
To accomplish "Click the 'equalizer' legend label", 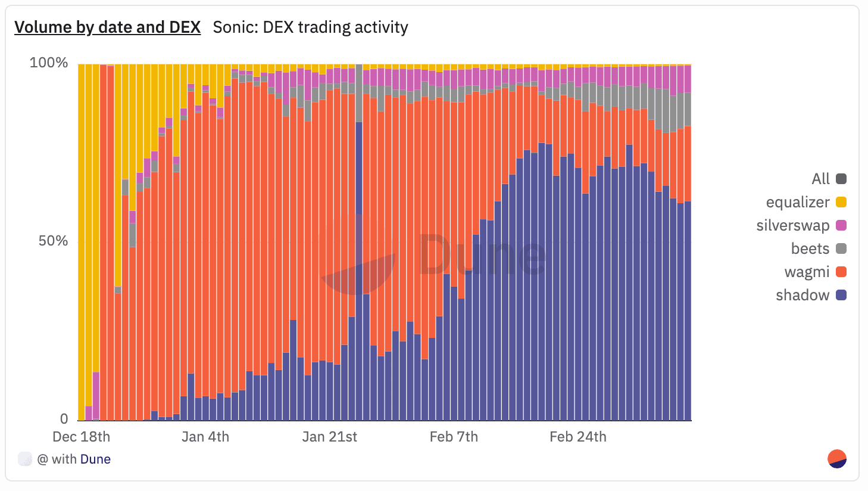I will click(x=797, y=202).
